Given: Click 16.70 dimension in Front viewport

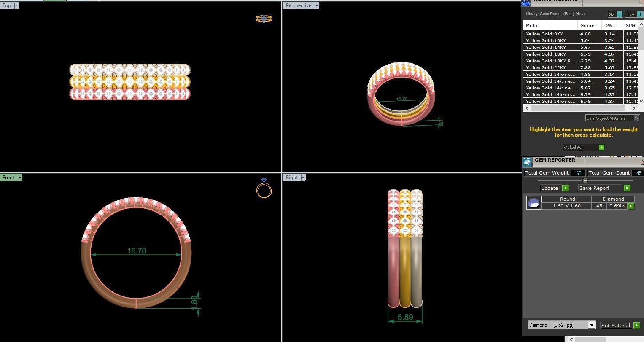Looking at the screenshot, I should 137,250.
